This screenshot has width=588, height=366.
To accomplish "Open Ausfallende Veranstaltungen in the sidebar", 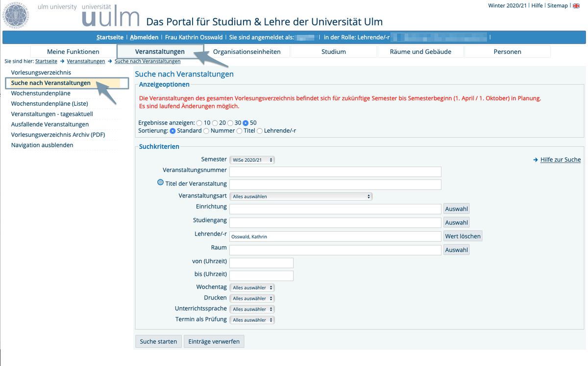I will pos(50,124).
